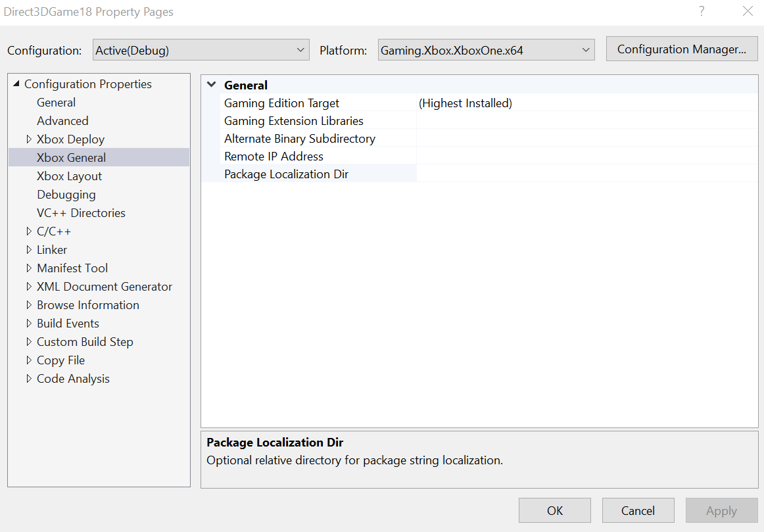Select the Xbox Layout page
Viewport: 764px width, 532px height.
coord(69,176)
